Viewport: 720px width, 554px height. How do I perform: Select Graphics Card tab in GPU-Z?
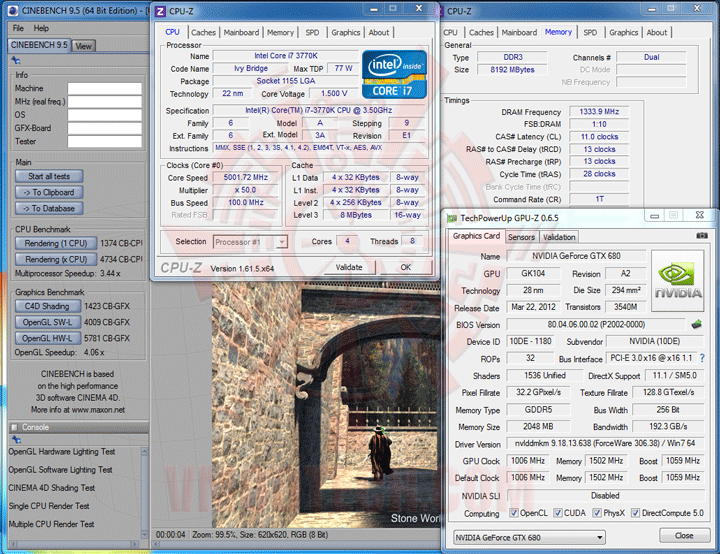(476, 236)
